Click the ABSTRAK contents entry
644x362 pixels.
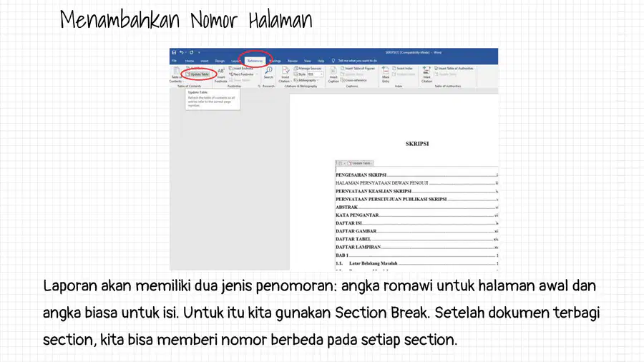pos(416,207)
